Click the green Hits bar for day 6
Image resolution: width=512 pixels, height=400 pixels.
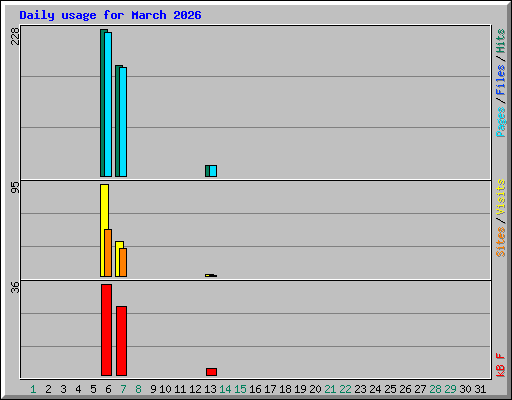pyautogui.click(x=102, y=103)
